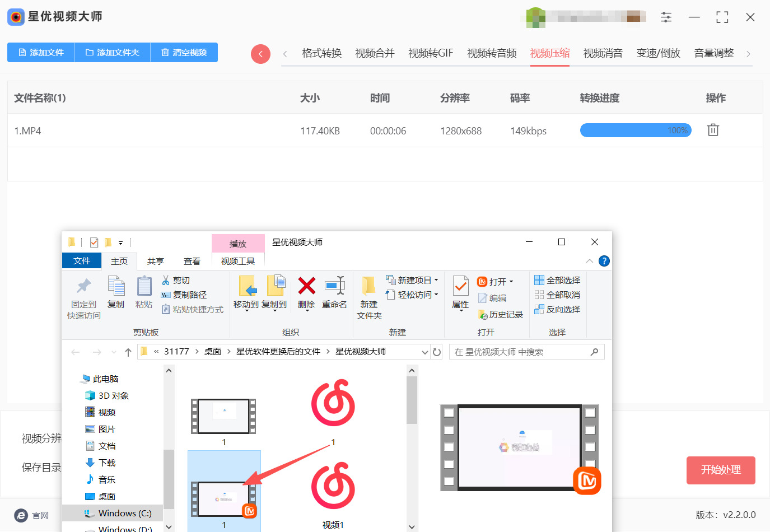Open the settings sliders icon at top right
This screenshot has height=532, width=770.
[x=666, y=17]
